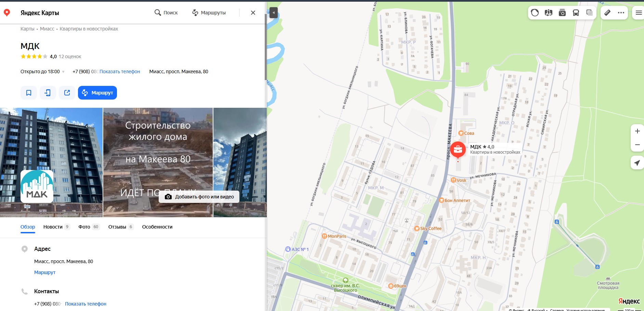Select сквер им. В.С. Высоцкого park marker

[x=345, y=285]
